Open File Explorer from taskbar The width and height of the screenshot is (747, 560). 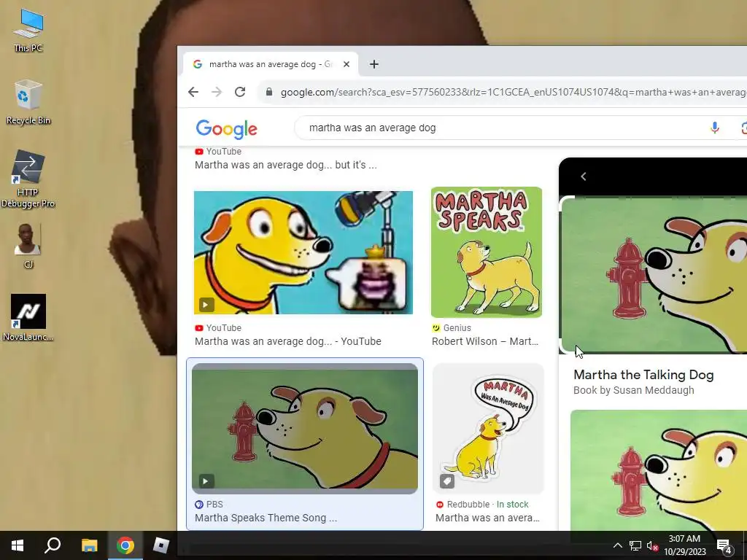tap(89, 545)
